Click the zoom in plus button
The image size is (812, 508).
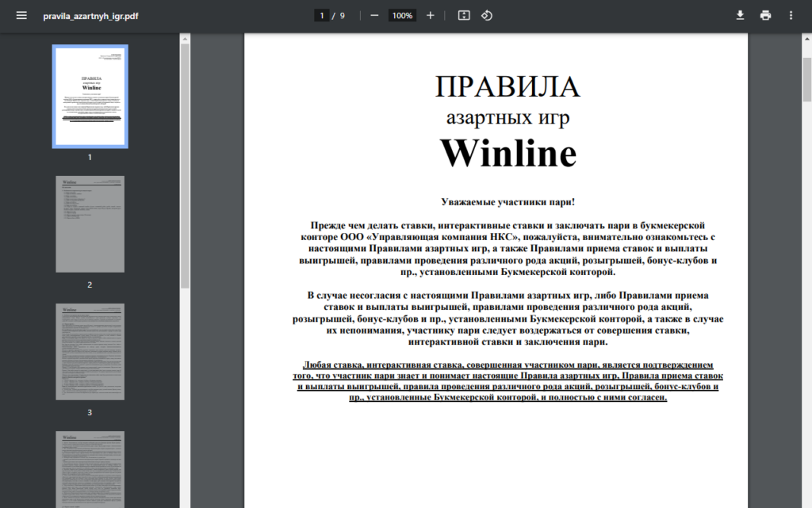[x=431, y=16]
